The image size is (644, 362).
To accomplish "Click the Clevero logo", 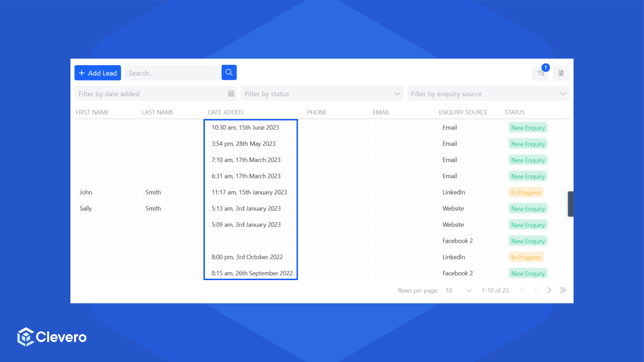I will [x=52, y=337].
